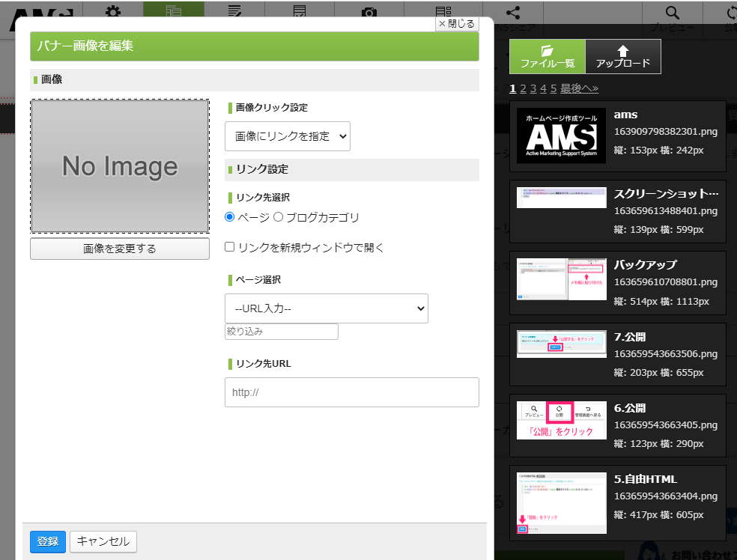This screenshot has height=560, width=737.
Task: Click the 絞り込み filter field
Action: click(x=282, y=332)
